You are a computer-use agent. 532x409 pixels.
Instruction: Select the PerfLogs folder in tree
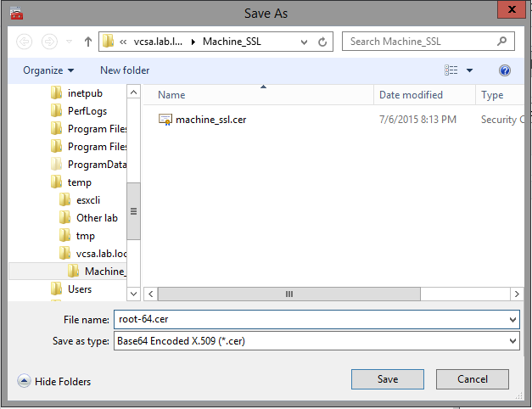[x=87, y=111]
